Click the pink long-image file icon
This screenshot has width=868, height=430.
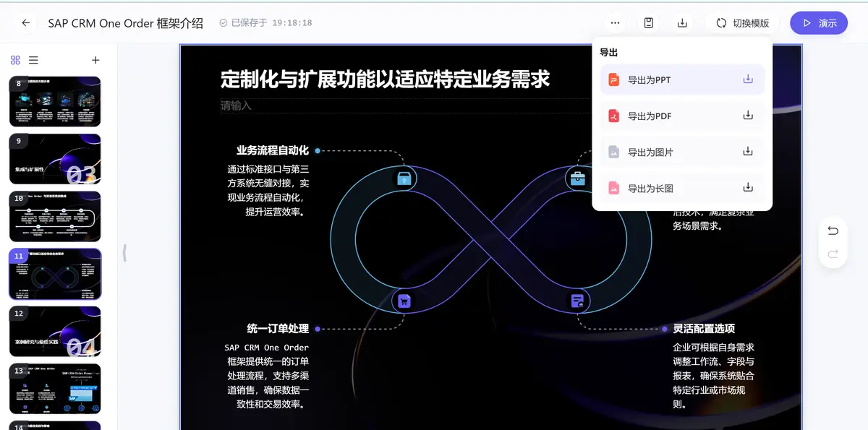613,188
